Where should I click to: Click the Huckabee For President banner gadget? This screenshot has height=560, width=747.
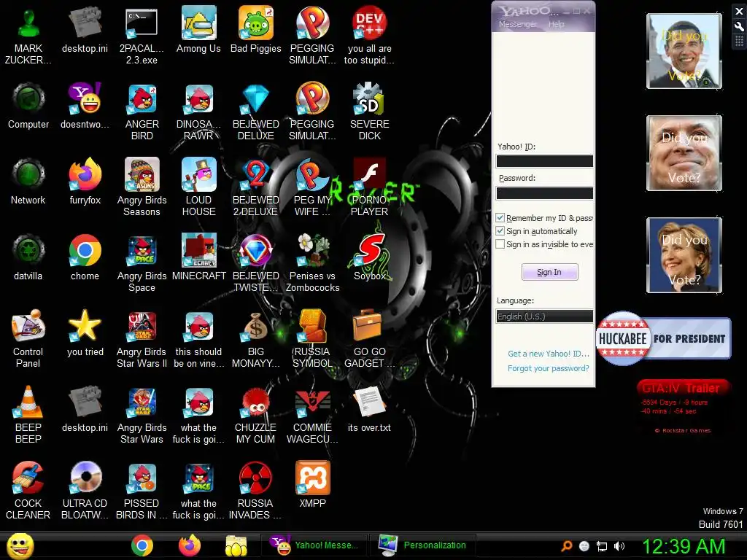(663, 338)
